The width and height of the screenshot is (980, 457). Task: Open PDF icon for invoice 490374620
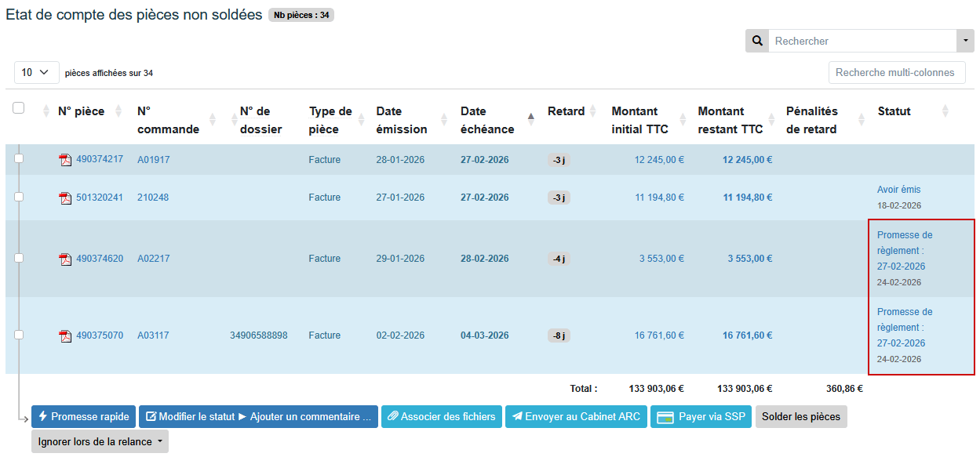coord(65,259)
